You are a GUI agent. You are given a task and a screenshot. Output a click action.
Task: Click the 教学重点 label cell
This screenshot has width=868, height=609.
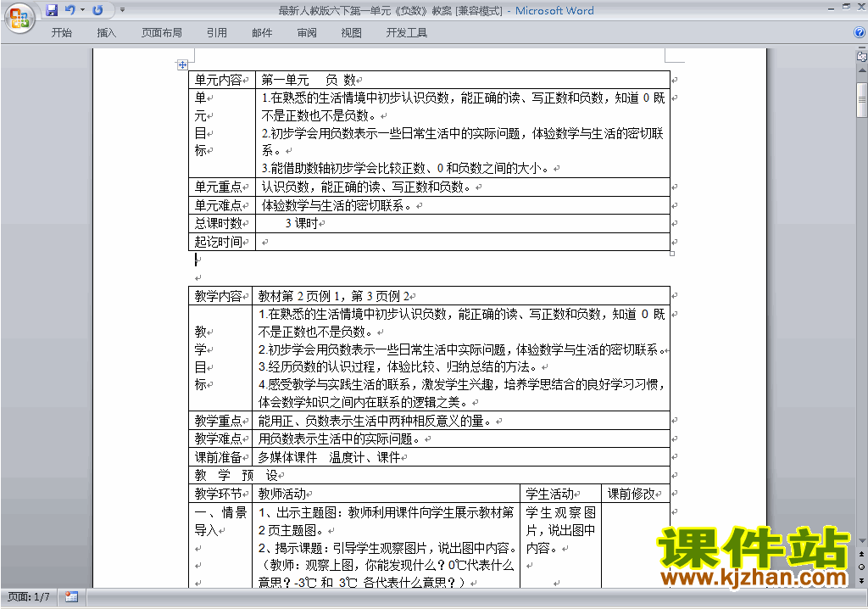tap(220, 421)
